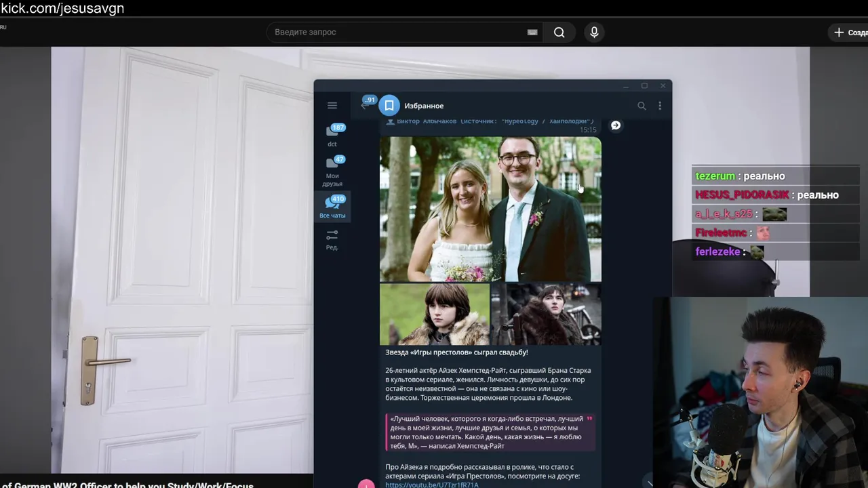
Task: Click the forwarded-from Виктор Алычаков source line
Action: (x=490, y=121)
